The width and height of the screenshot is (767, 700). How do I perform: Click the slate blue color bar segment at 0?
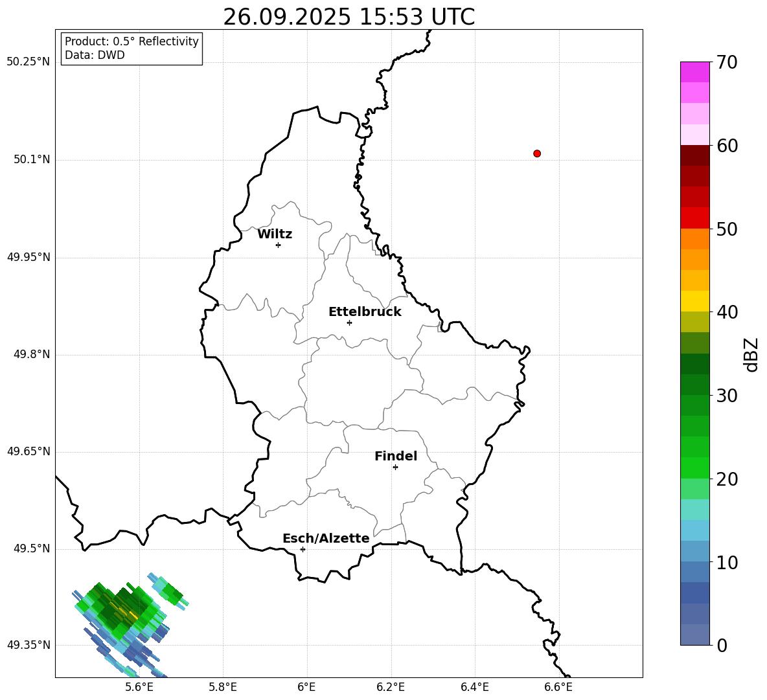pos(694,635)
